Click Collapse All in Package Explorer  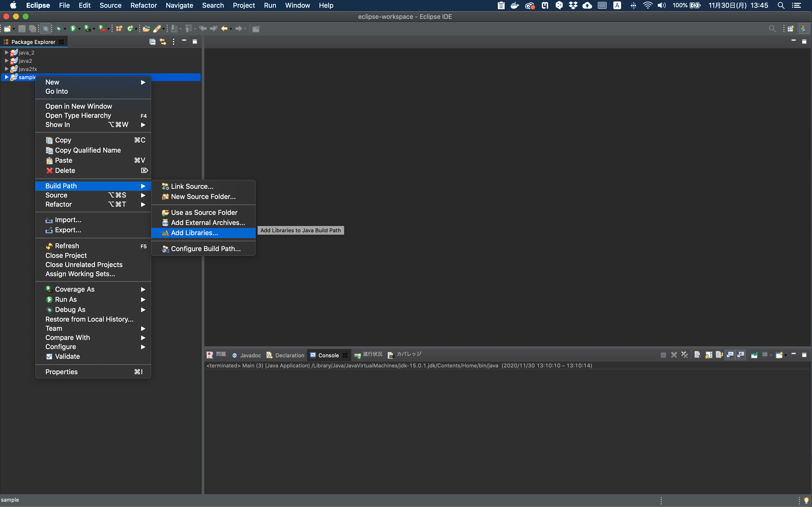pos(152,42)
